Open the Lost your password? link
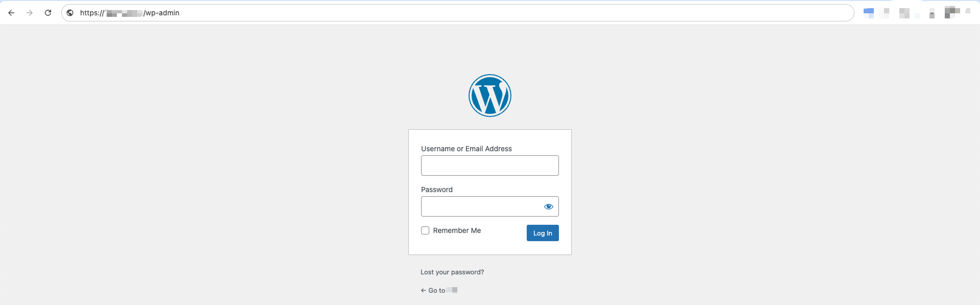980x305 pixels. pos(452,272)
